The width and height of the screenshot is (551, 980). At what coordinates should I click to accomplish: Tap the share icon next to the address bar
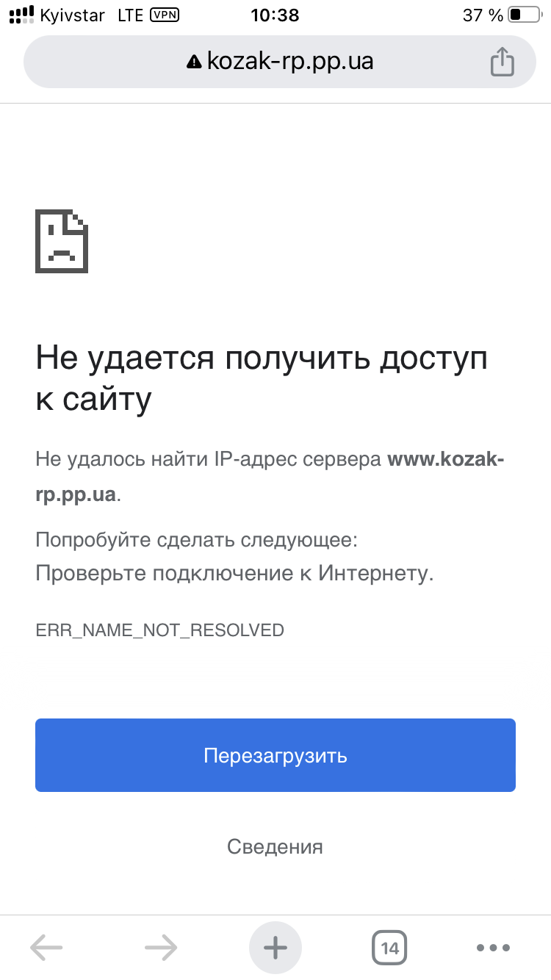click(503, 62)
